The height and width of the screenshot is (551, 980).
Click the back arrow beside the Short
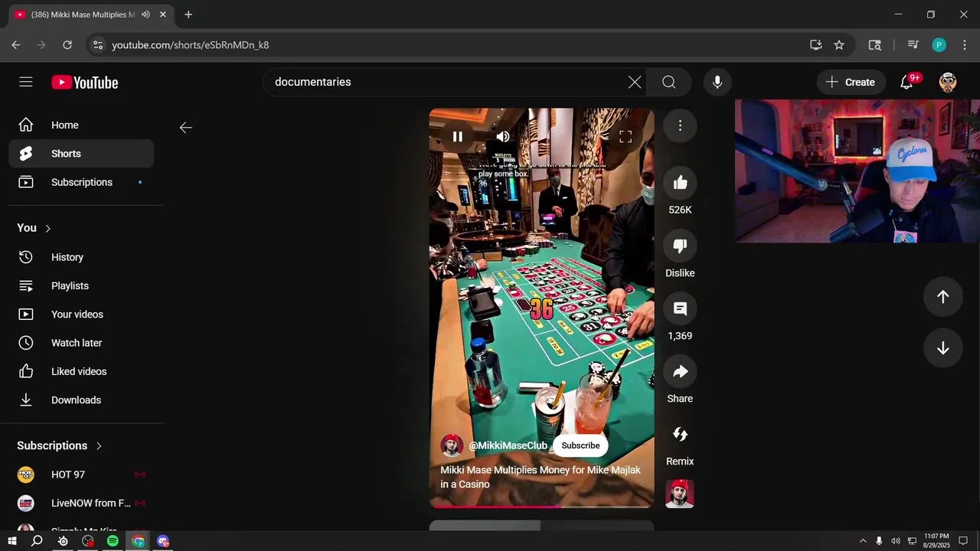(x=186, y=128)
